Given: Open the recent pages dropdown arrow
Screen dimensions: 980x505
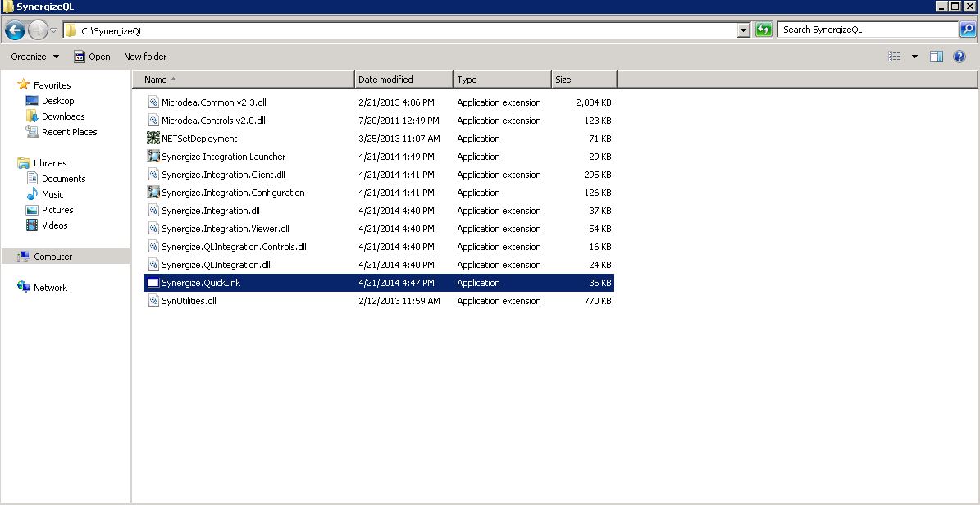Looking at the screenshot, I should (54, 30).
